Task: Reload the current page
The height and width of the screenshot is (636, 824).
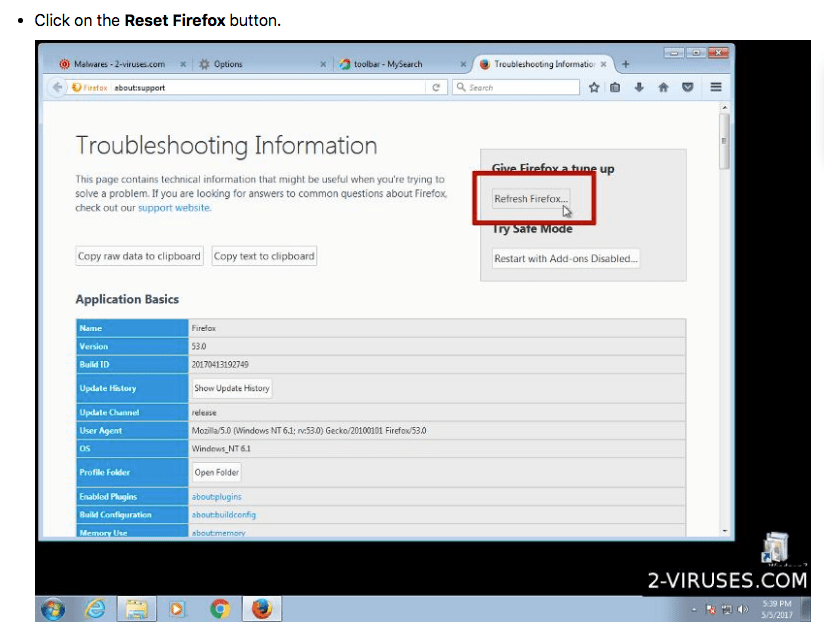Action: (436, 87)
